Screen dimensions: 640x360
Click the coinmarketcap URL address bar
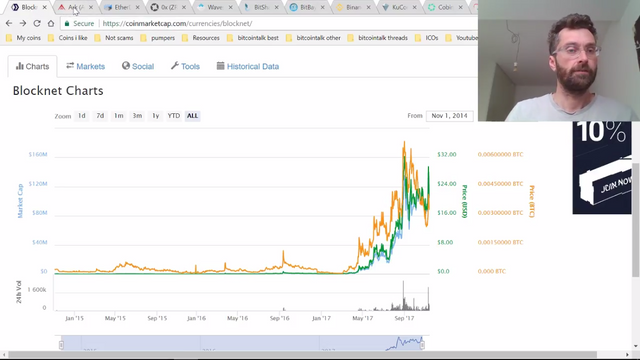pos(269,23)
